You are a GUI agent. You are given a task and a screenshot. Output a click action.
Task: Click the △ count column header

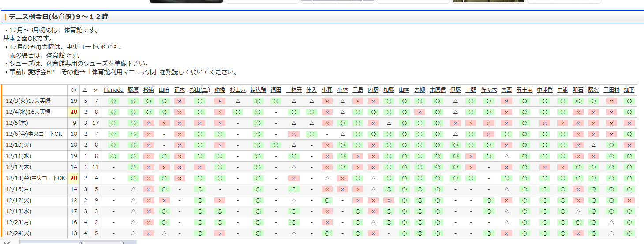[x=85, y=90]
